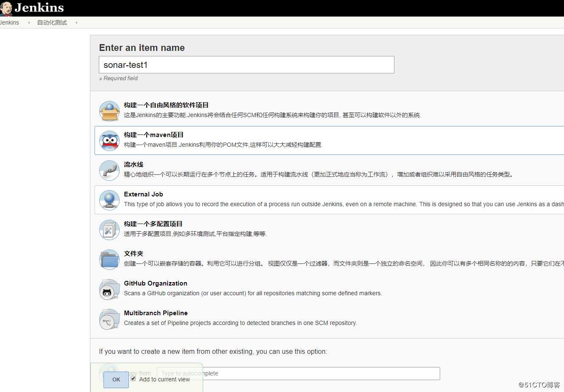Toggle the Add to current view checkbox

(x=133, y=378)
